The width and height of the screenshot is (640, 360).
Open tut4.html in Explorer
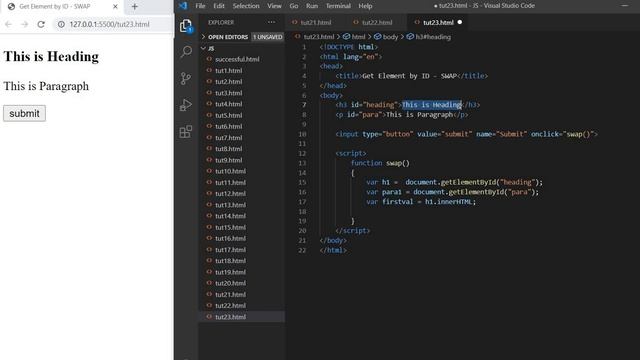pos(242,104)
